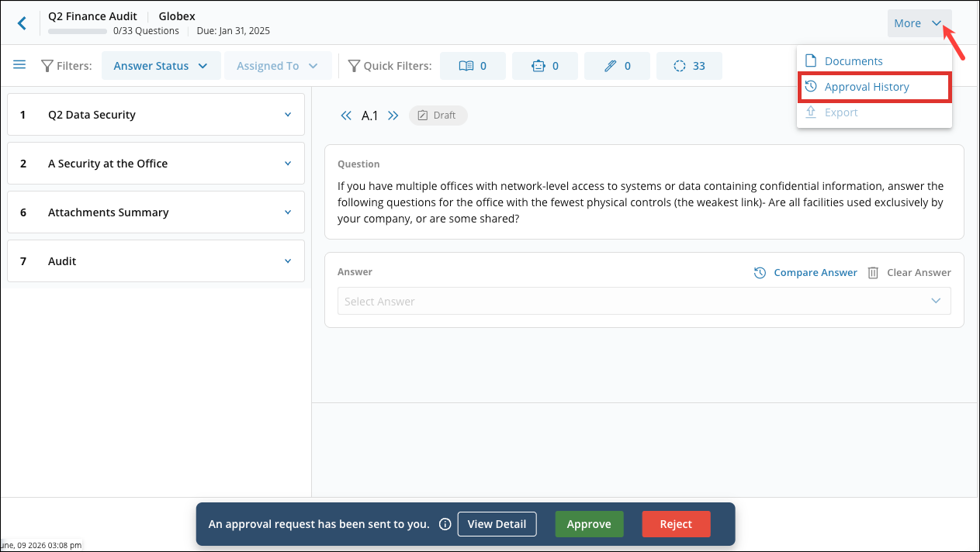Reject the request with the red button
Image resolution: width=980 pixels, height=552 pixels.
click(676, 524)
